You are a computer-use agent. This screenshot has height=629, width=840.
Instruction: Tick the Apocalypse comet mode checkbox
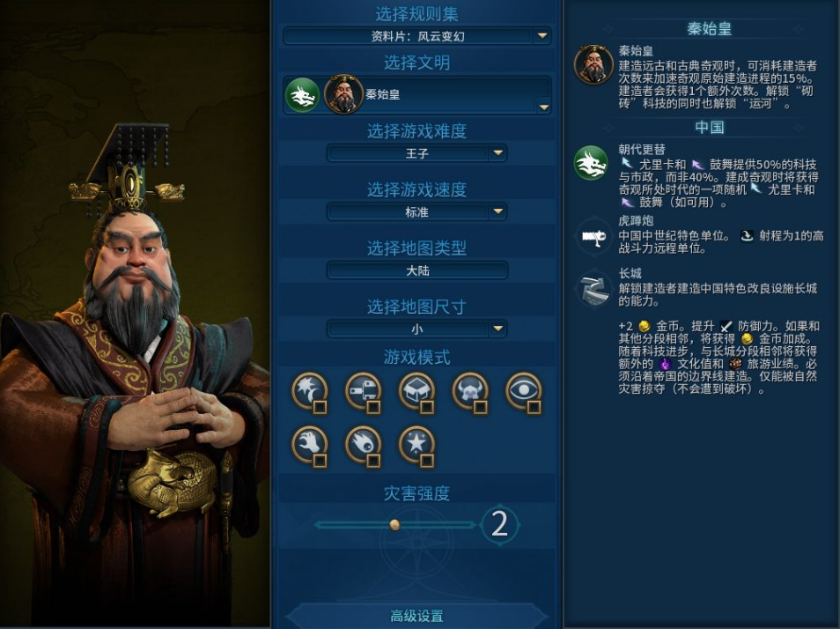tap(373, 461)
